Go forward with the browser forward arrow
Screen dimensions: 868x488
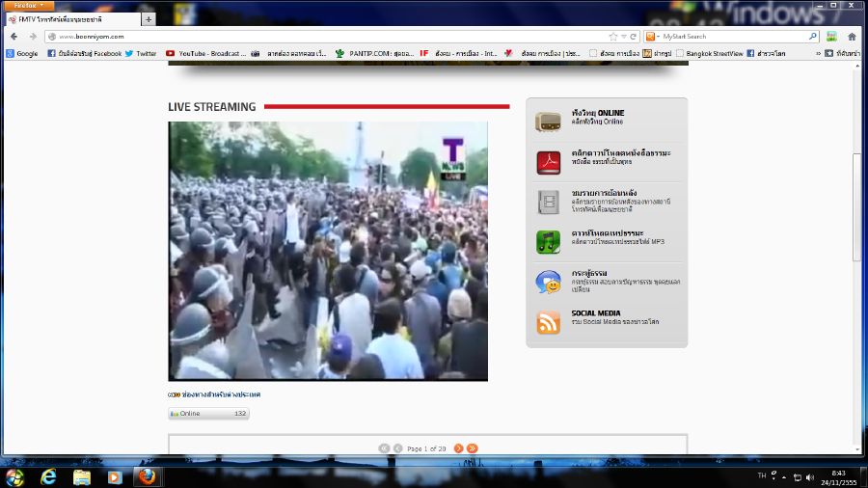[x=33, y=37]
